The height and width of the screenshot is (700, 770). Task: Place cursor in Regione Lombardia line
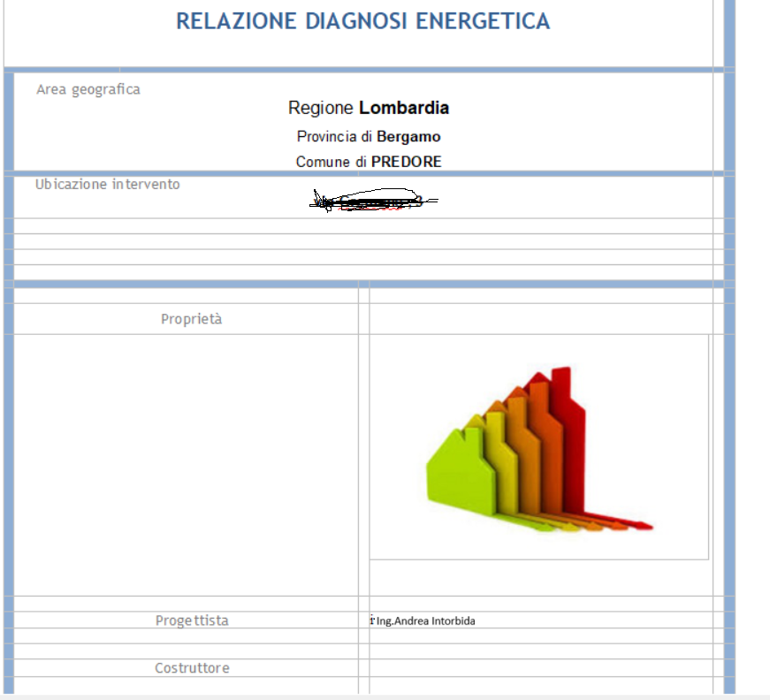click(368, 108)
